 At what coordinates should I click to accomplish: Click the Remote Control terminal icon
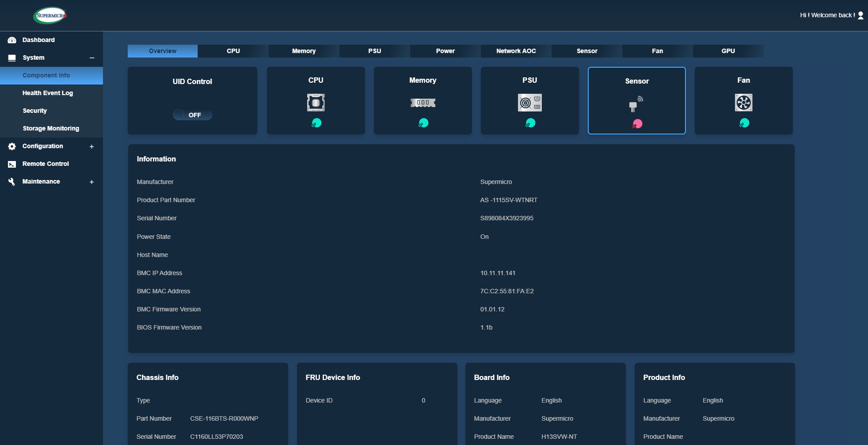click(x=12, y=164)
